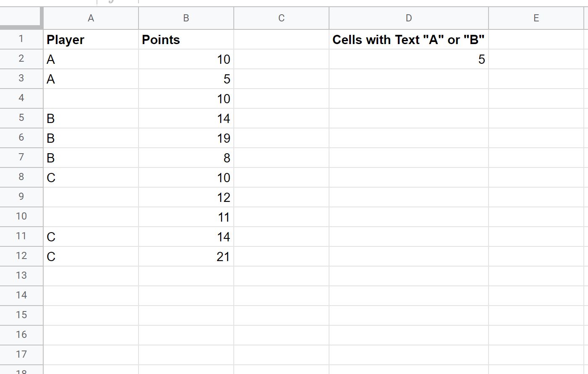588x374 pixels.
Task: Select column E header
Action: pos(536,18)
